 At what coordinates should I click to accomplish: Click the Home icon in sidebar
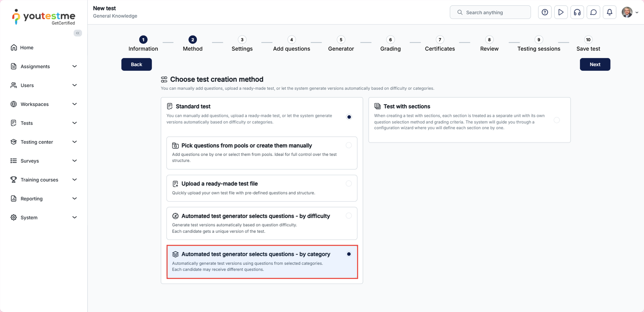tap(14, 48)
